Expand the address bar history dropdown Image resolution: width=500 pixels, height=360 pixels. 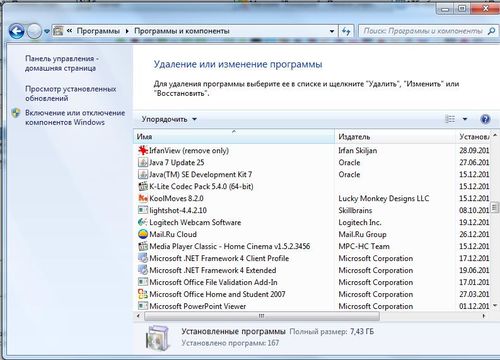[x=332, y=31]
